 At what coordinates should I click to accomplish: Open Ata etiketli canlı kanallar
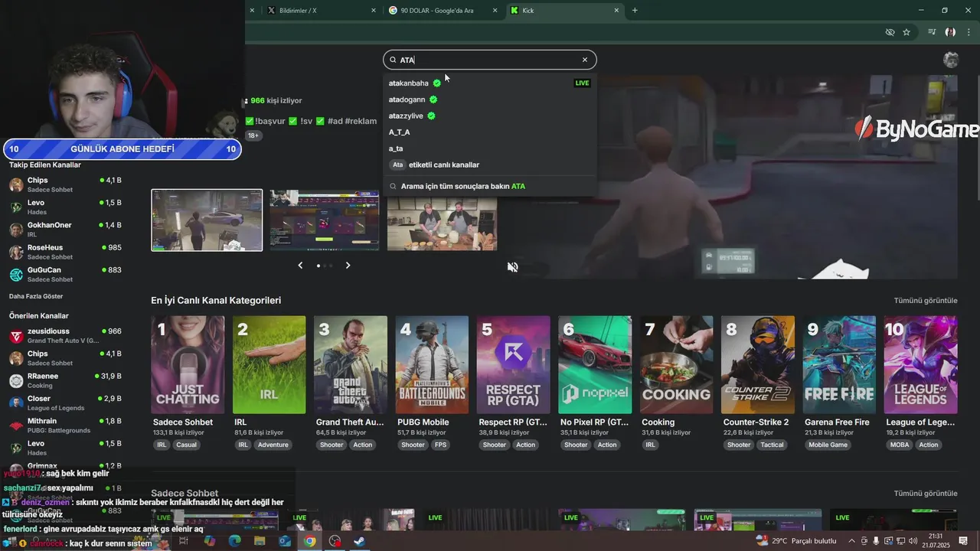coord(489,165)
